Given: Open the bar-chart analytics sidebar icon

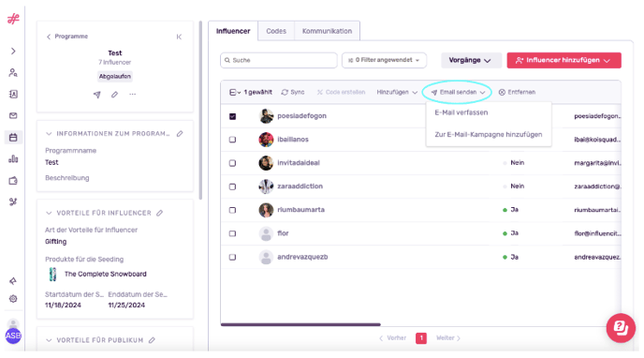Looking at the screenshot, I should (13, 158).
